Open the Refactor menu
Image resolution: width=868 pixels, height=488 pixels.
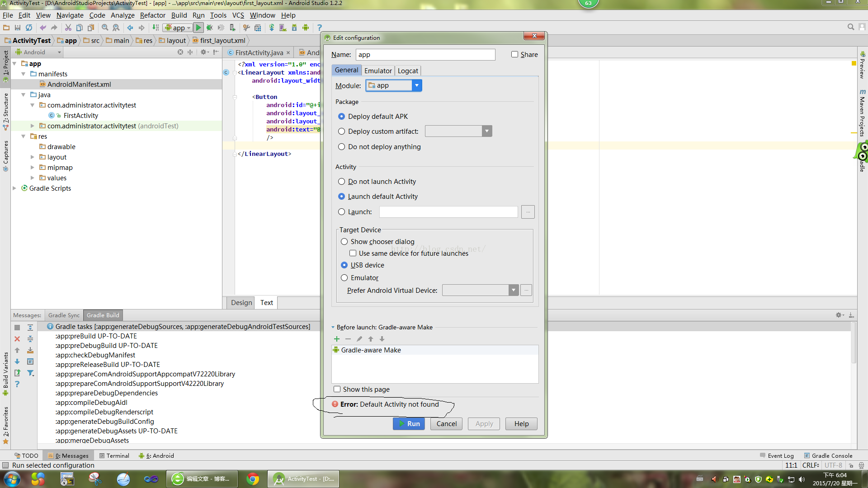point(152,15)
